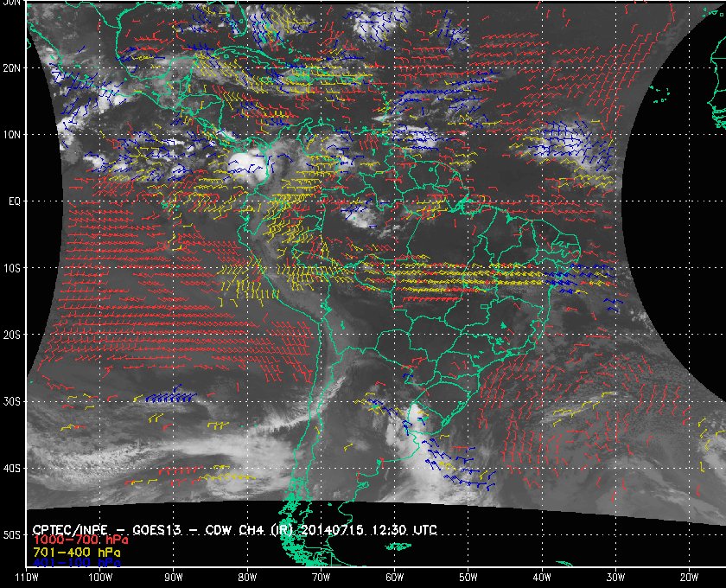Click the CPTEC/INPE GOES13 caption text
The width and height of the screenshot is (726, 588).
[235, 529]
